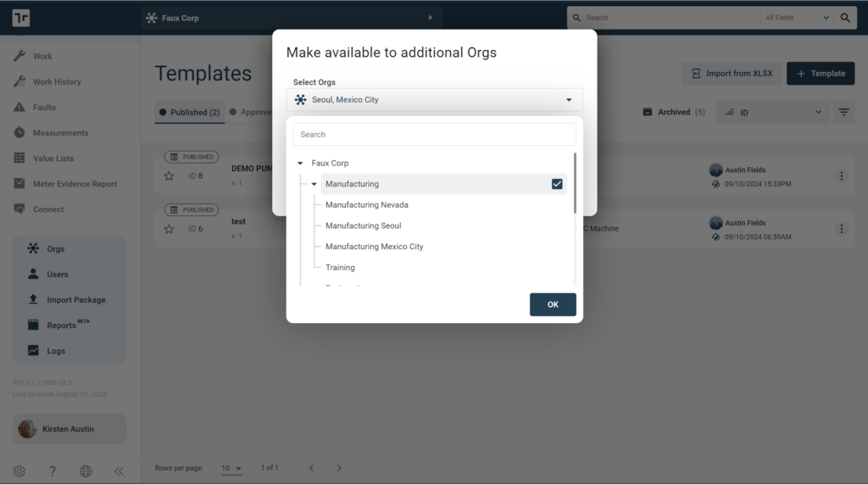The width and height of the screenshot is (868, 484).
Task: Open help question mark icon
Action: [x=53, y=471]
